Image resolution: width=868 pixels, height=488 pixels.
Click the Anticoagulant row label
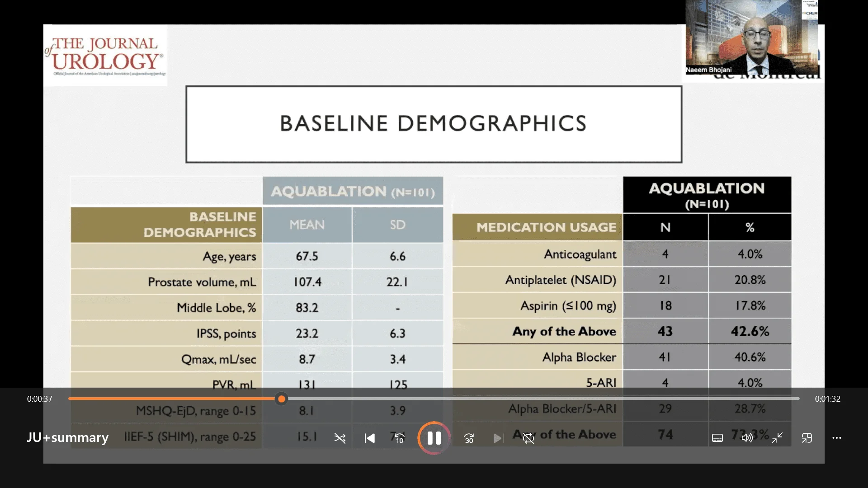pos(580,254)
